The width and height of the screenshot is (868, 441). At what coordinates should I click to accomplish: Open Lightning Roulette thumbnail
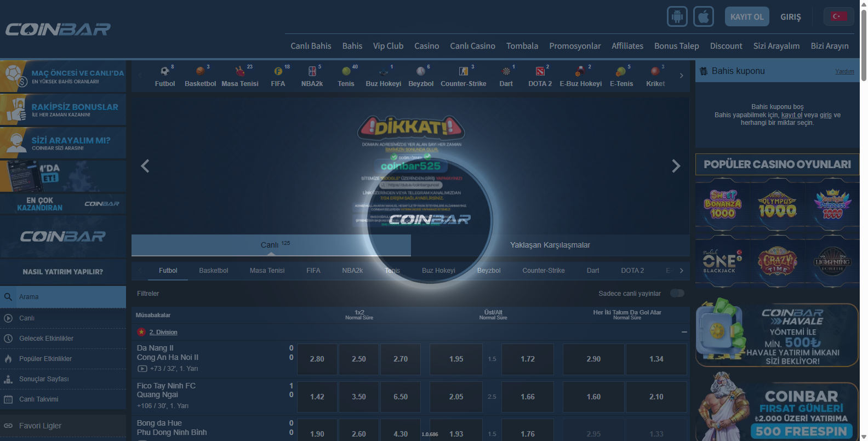pyautogui.click(x=832, y=262)
